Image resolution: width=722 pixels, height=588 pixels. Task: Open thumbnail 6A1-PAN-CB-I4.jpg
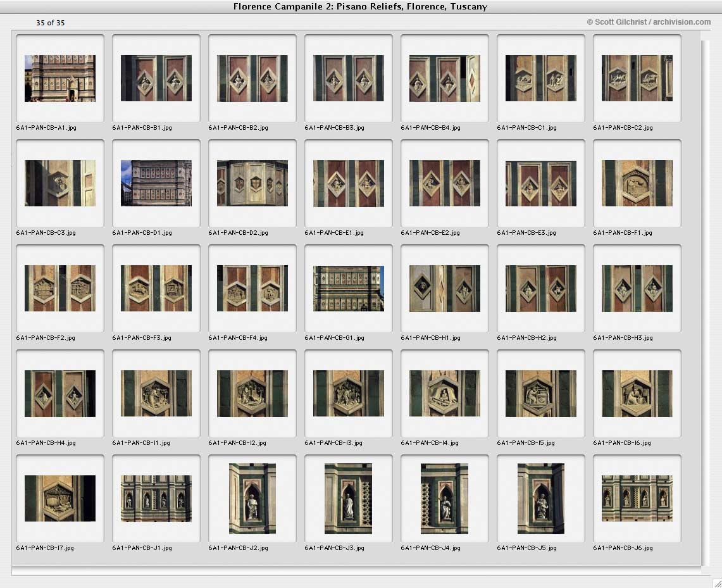(445, 393)
